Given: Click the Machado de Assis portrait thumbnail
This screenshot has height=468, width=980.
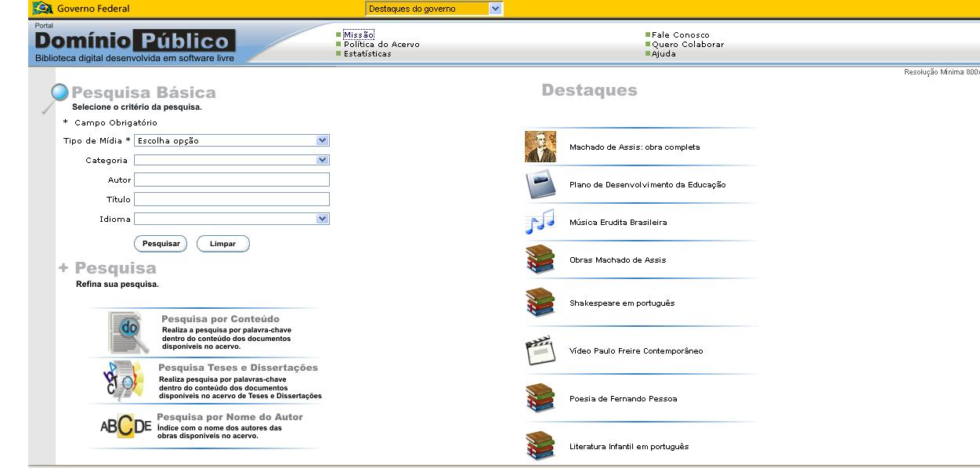Looking at the screenshot, I should click(x=540, y=147).
